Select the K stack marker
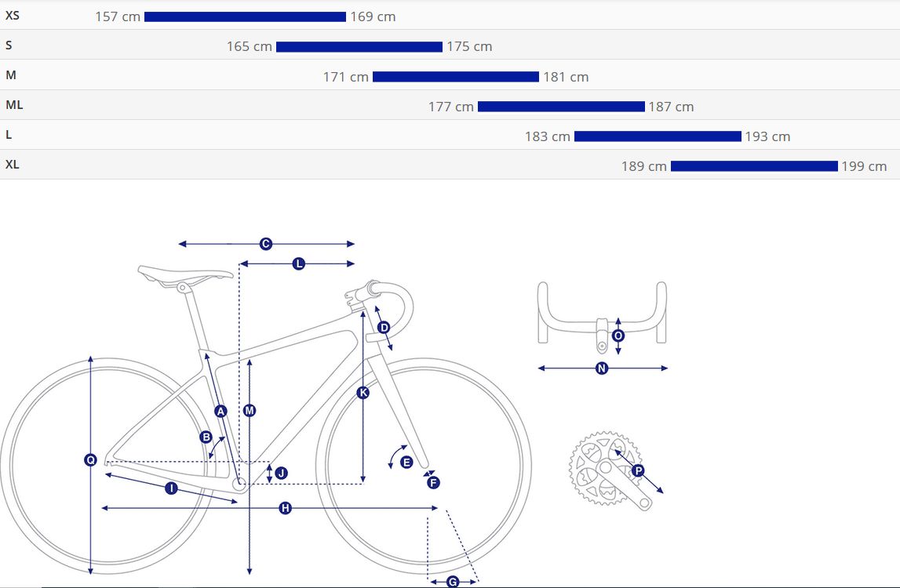This screenshot has width=900, height=588. (363, 392)
